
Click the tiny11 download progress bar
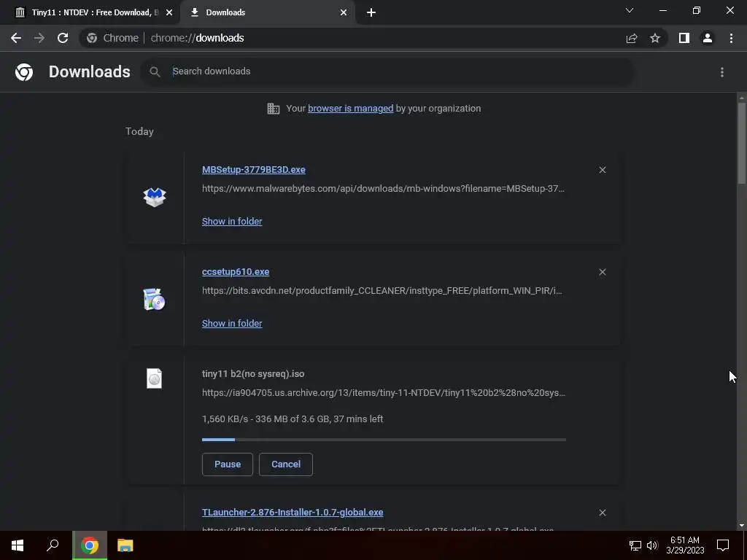[x=384, y=440]
